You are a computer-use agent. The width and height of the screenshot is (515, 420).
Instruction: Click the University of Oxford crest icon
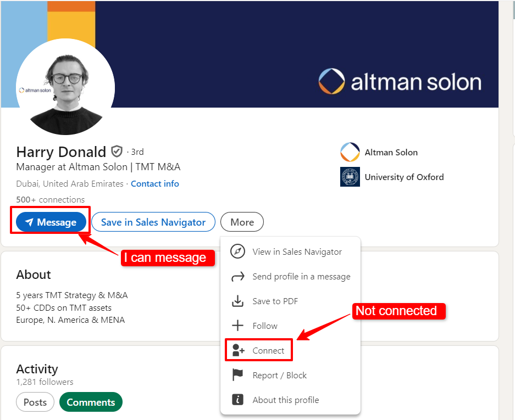pyautogui.click(x=350, y=177)
